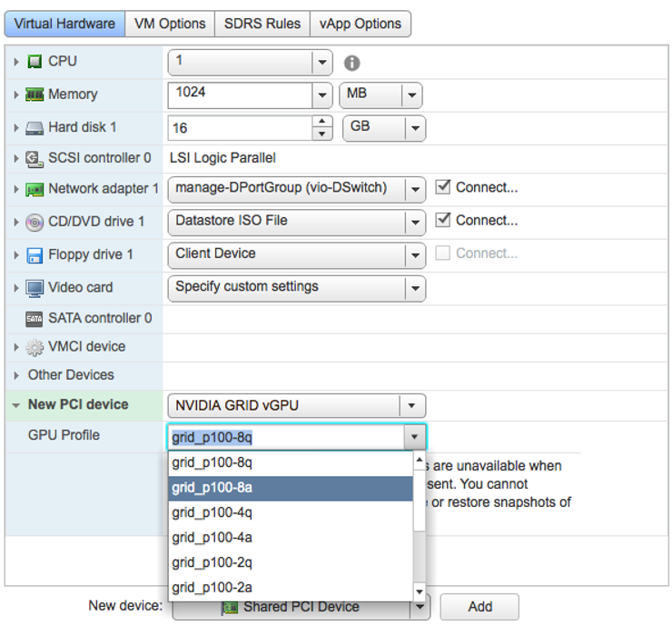Switch to the Virtual Hardware tab
Viewport: 672px width, 626px height.
[x=64, y=24]
